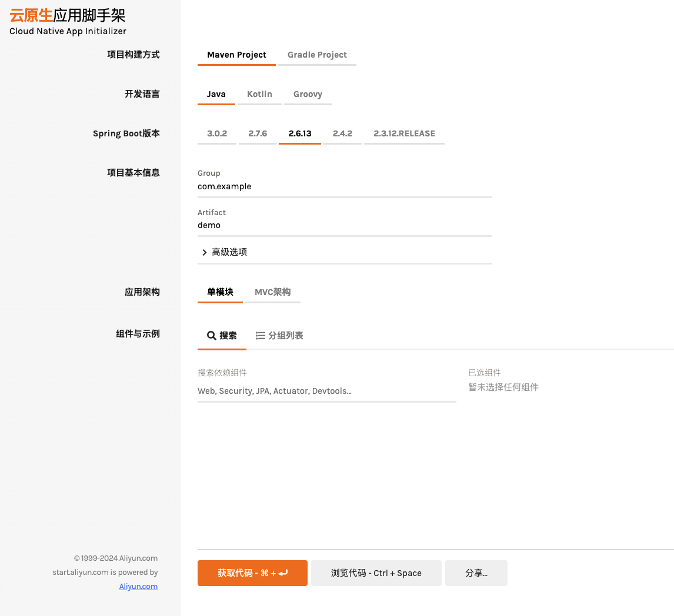Click the 云原生应用脚手架 site logo title
Screen dimensions: 674x616
(x=68, y=15)
